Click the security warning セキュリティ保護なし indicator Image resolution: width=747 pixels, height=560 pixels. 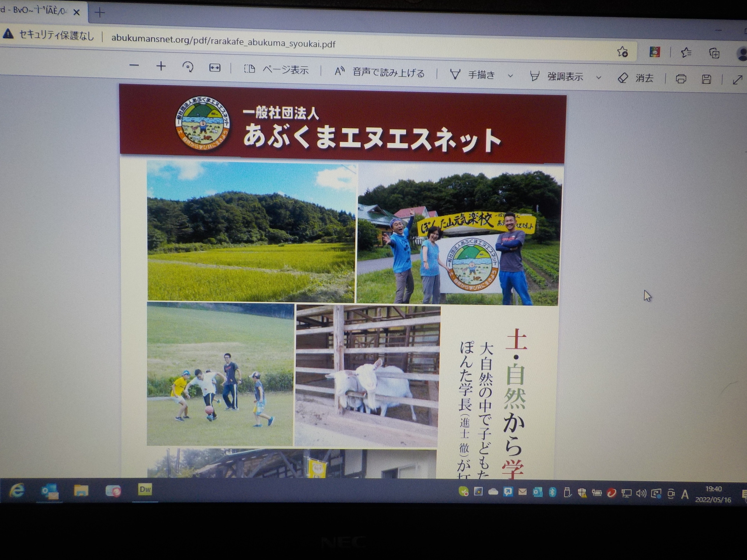click(48, 35)
